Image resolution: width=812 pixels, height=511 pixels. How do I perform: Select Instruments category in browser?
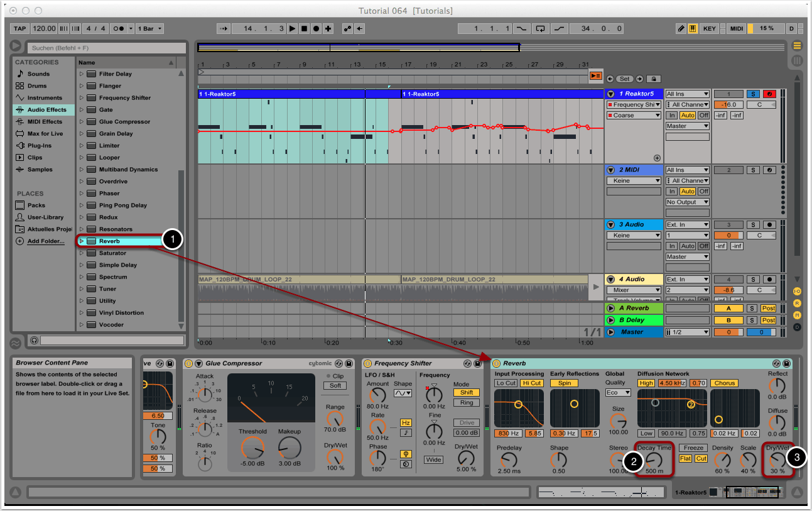45,97
